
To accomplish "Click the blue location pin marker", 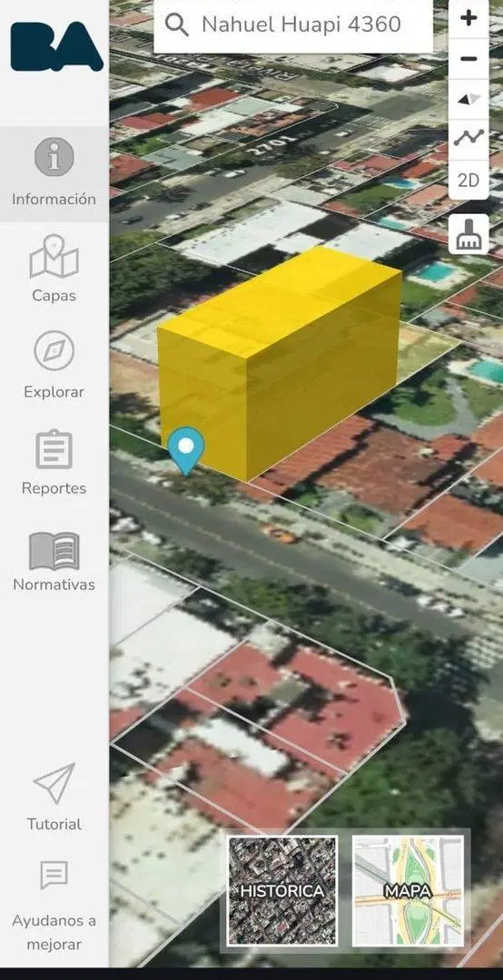I will pos(186,450).
